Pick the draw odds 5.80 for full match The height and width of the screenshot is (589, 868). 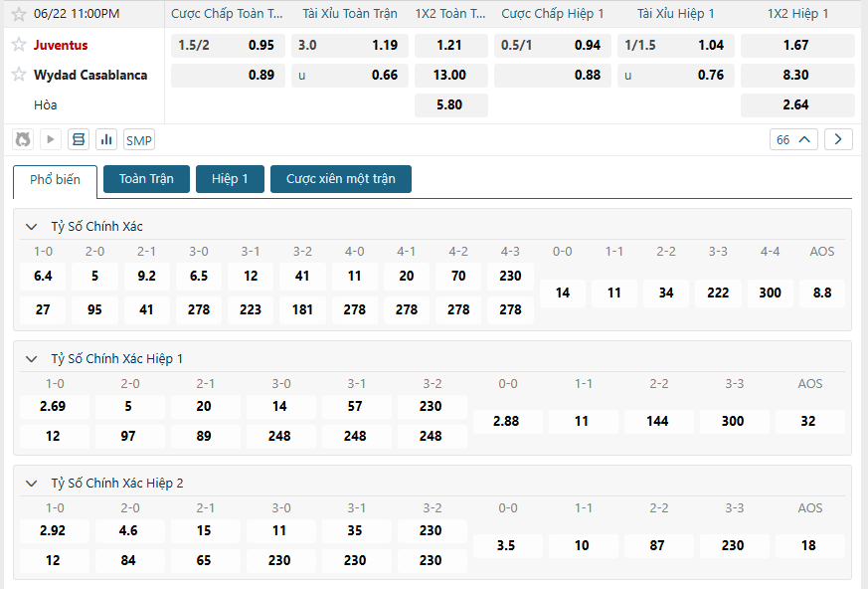click(450, 104)
